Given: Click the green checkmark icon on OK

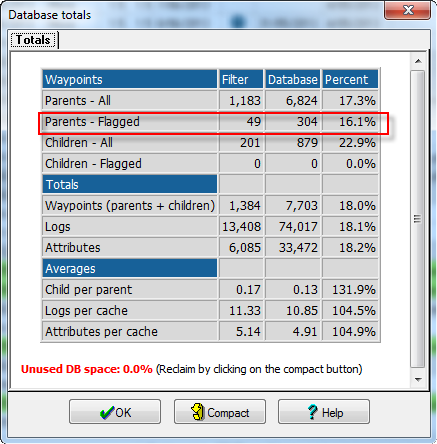Looking at the screenshot, I should (107, 413).
